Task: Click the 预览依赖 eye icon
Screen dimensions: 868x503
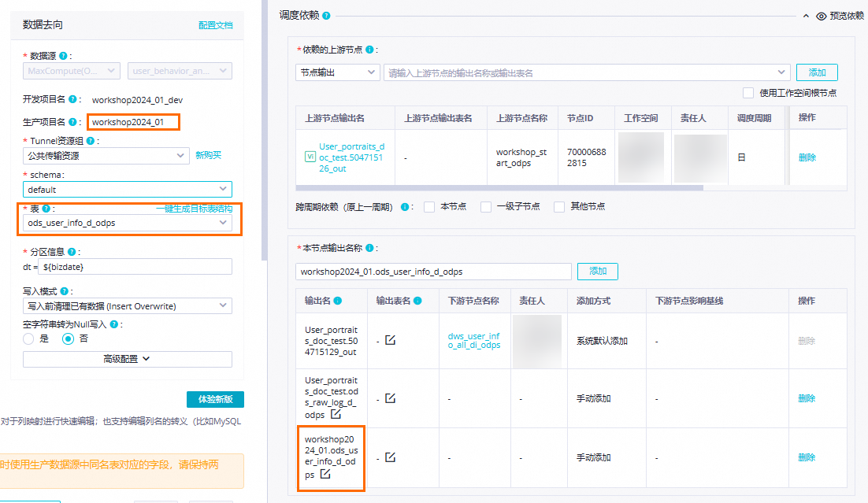Action: (822, 16)
